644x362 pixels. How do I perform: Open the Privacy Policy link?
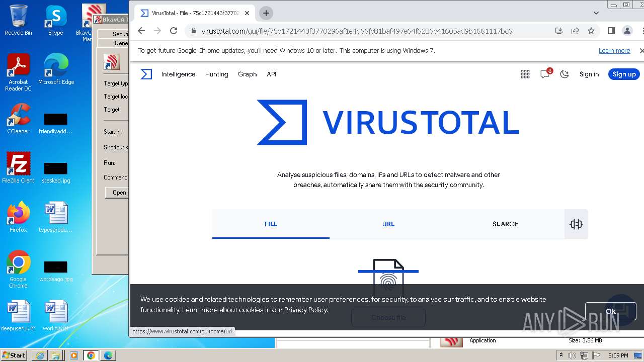coord(305,310)
